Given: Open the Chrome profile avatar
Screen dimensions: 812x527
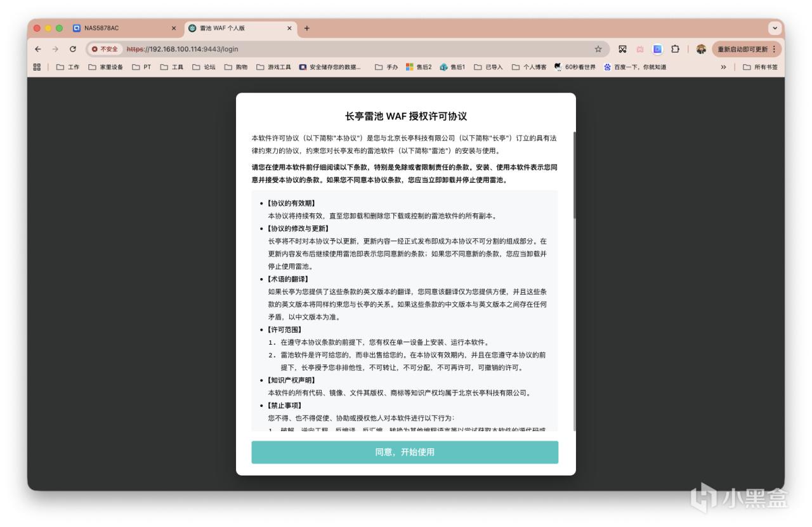Looking at the screenshot, I should pos(701,49).
